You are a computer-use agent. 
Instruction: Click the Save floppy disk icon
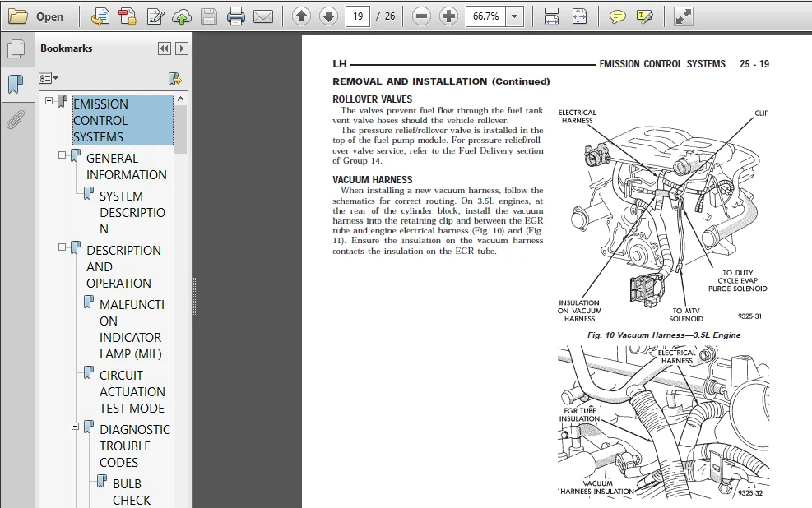pos(209,17)
